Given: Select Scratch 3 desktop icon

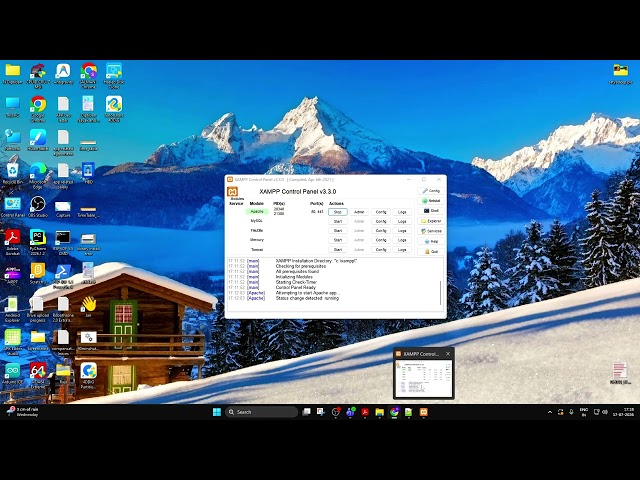Looking at the screenshot, I should click(x=38, y=273).
